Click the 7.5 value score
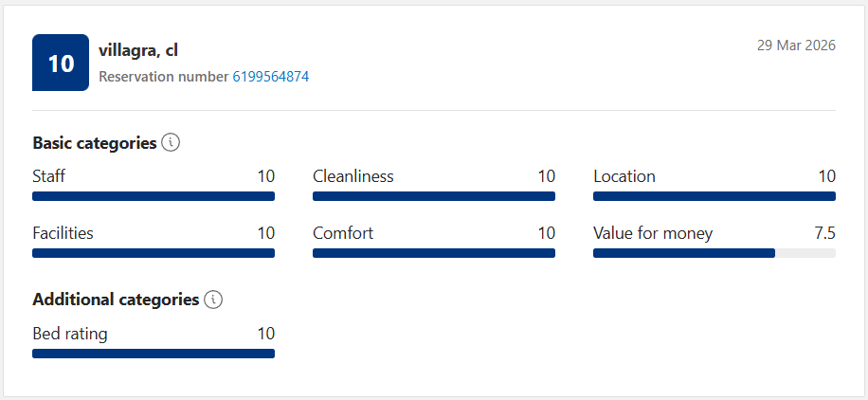This screenshot has width=868, height=400. click(x=824, y=233)
